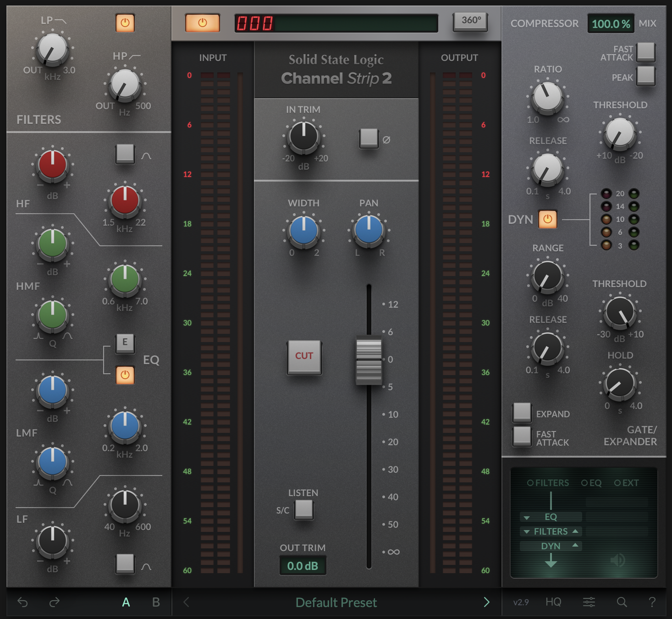Click the speaker icon in the routing panel

pos(618,559)
